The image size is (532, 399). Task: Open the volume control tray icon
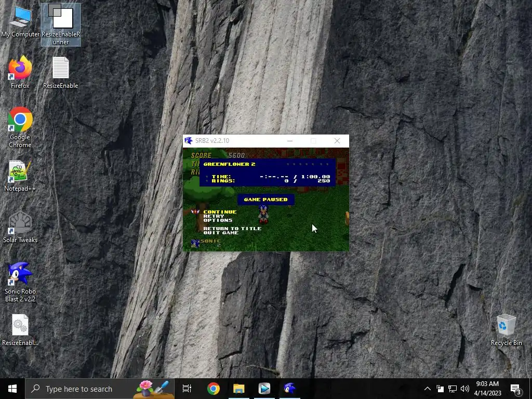(x=465, y=389)
